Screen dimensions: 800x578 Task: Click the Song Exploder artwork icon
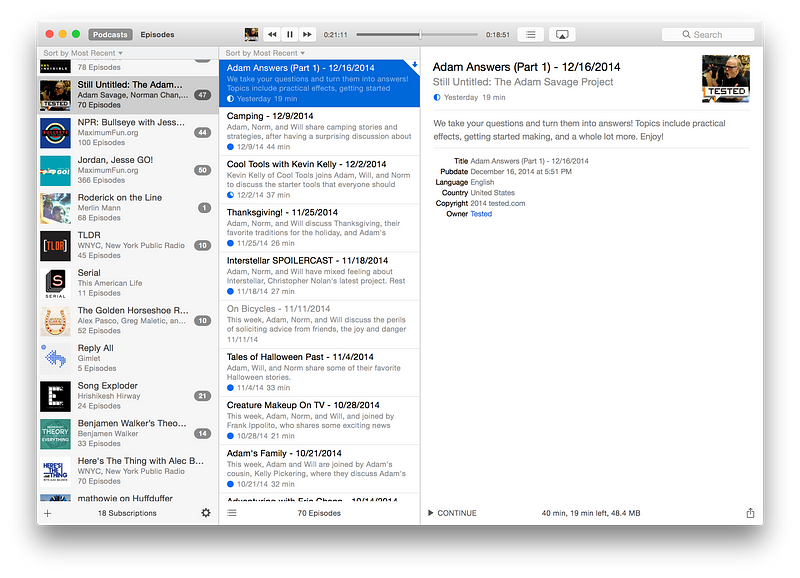56,396
